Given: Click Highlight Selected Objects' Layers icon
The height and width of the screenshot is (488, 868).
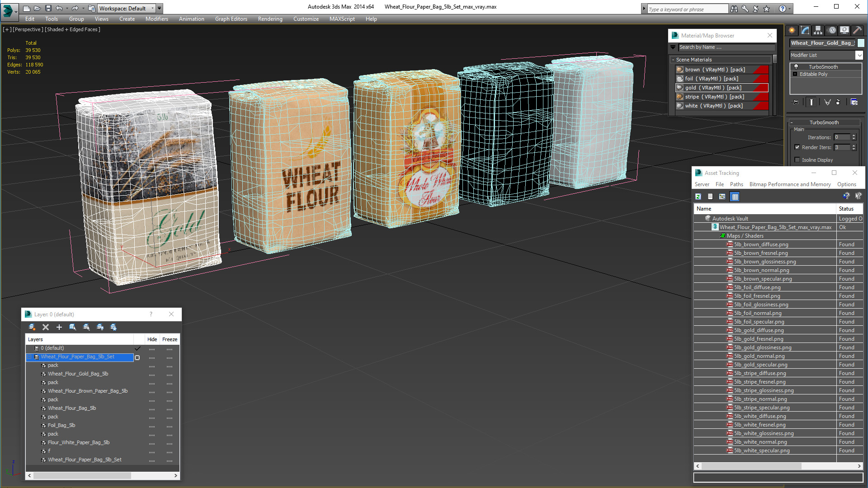Looking at the screenshot, I should coord(86,327).
